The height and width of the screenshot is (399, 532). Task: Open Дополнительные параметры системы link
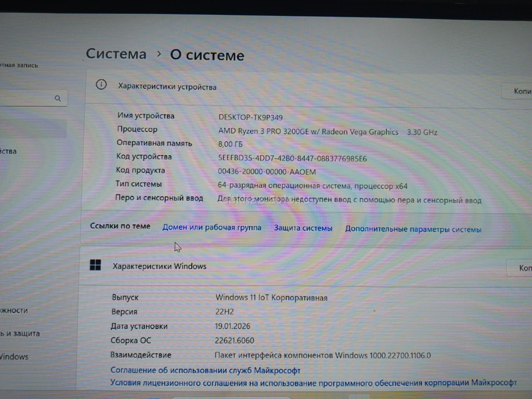pyautogui.click(x=413, y=229)
